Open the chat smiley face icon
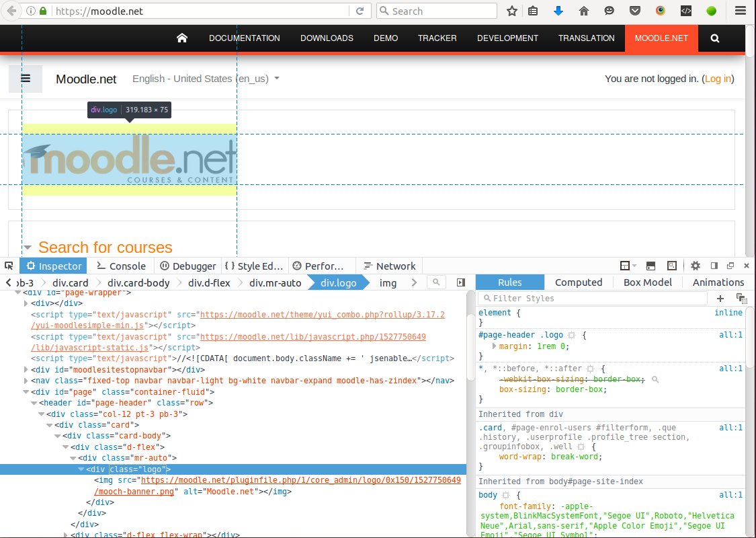Image resolution: width=756 pixels, height=538 pixels. 610,11
